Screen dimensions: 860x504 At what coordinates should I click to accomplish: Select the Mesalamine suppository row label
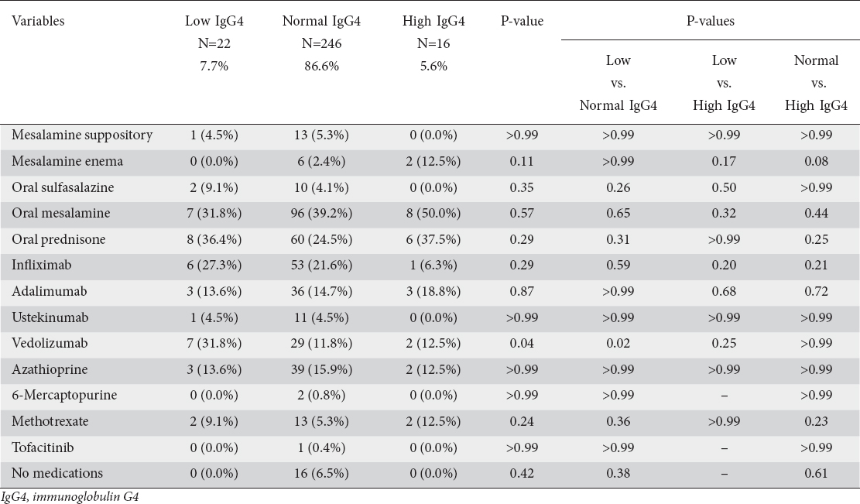coord(82,135)
